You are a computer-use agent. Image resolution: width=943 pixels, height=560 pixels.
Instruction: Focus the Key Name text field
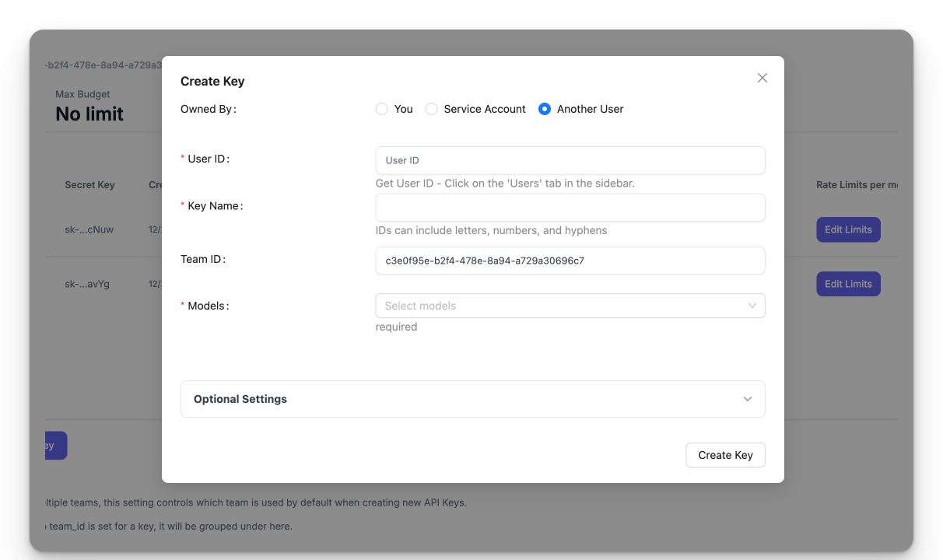coord(570,208)
